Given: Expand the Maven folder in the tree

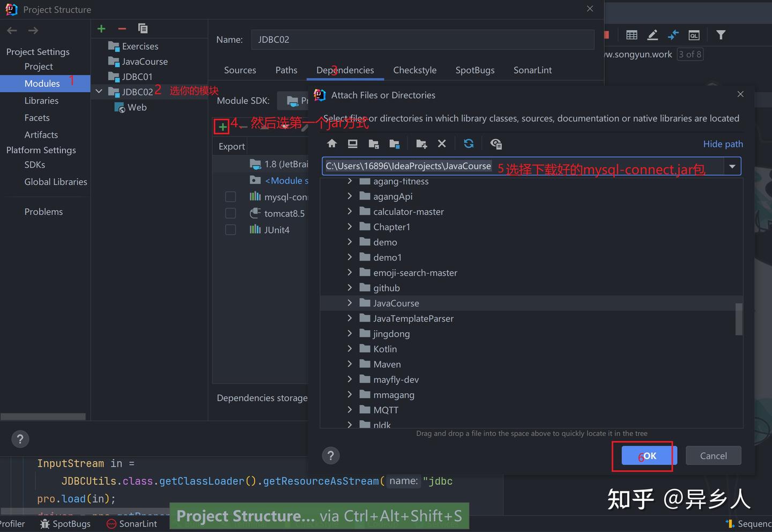Looking at the screenshot, I should (x=350, y=364).
